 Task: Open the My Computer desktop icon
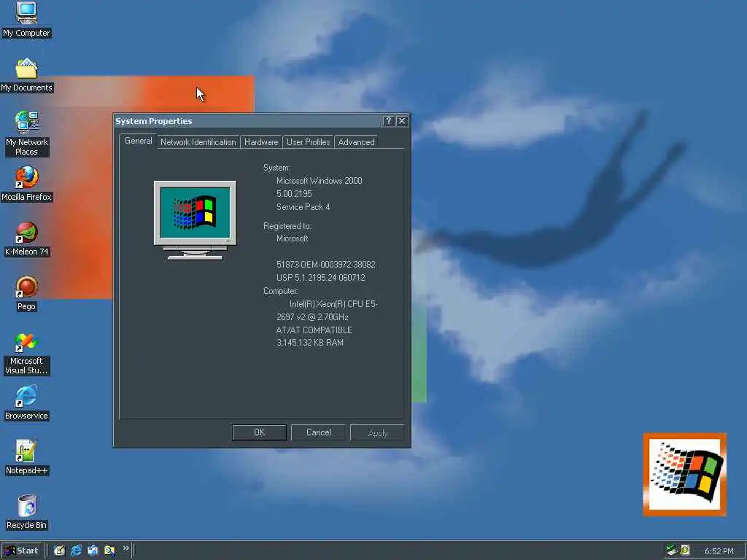[x=27, y=20]
